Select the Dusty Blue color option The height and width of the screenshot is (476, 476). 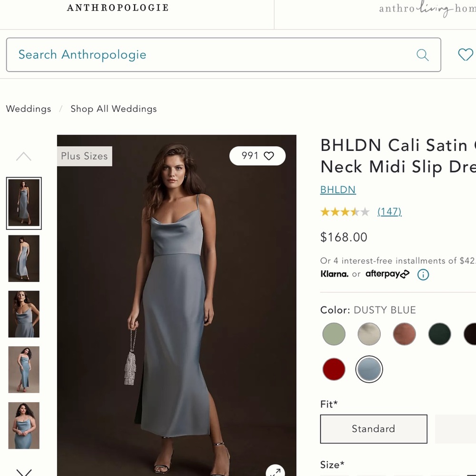[x=369, y=369]
